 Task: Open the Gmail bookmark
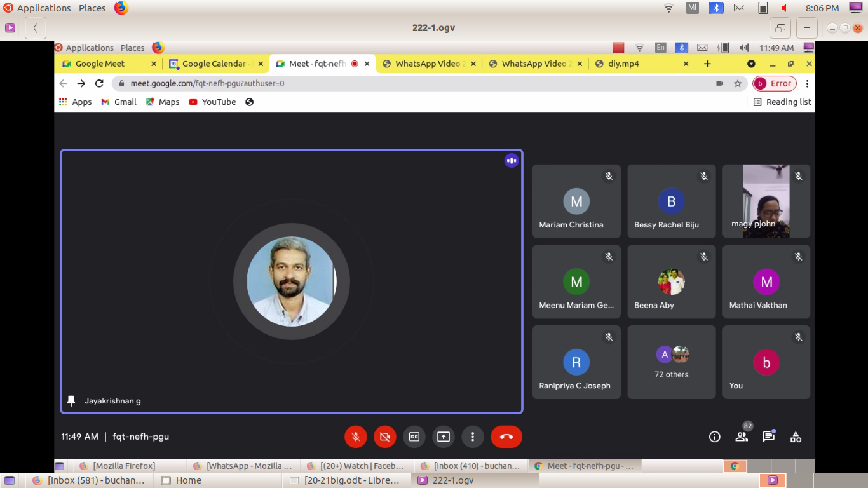pyautogui.click(x=119, y=102)
